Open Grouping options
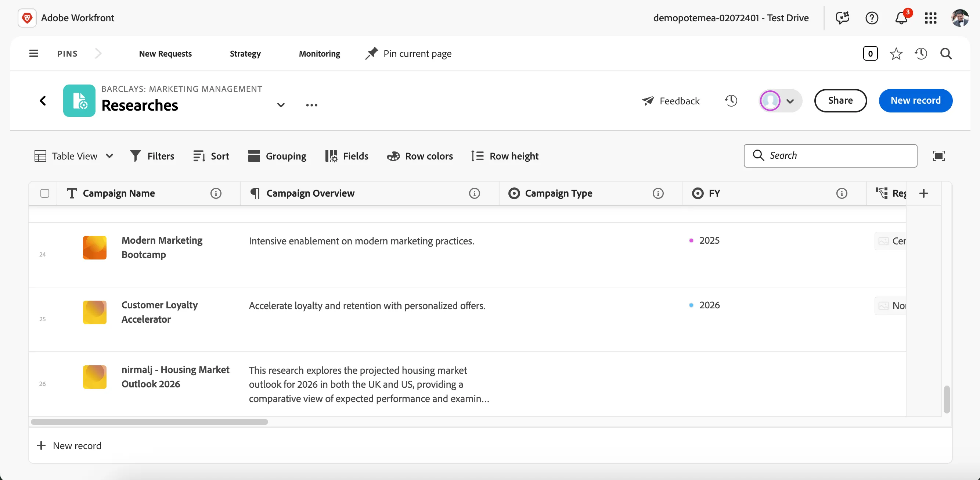The image size is (980, 480). click(277, 156)
